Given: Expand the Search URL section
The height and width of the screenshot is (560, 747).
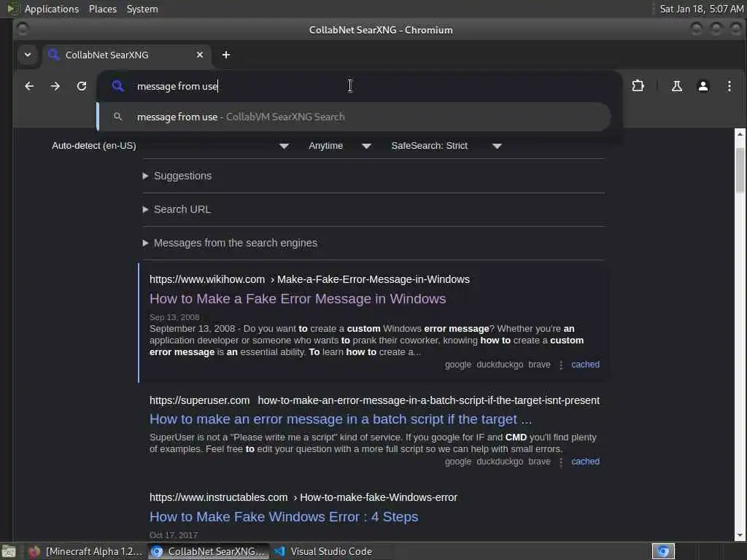Looking at the screenshot, I should click(177, 209).
